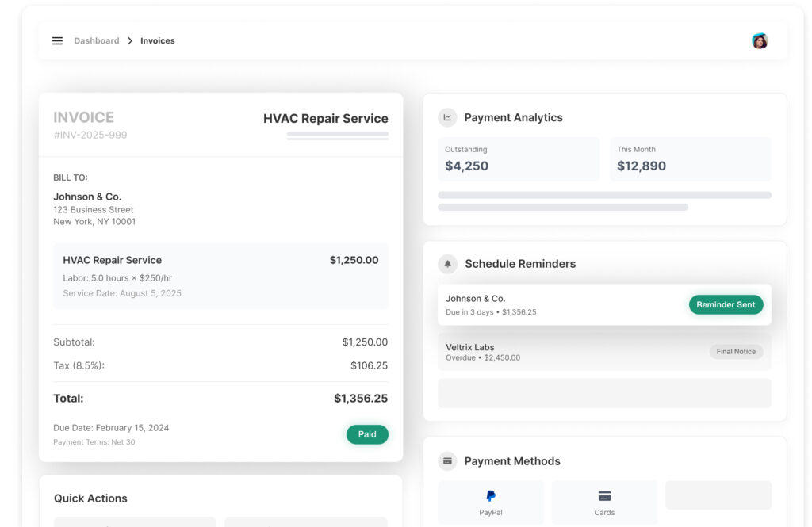
Task: Select the PayPal logo icon
Action: 491,496
